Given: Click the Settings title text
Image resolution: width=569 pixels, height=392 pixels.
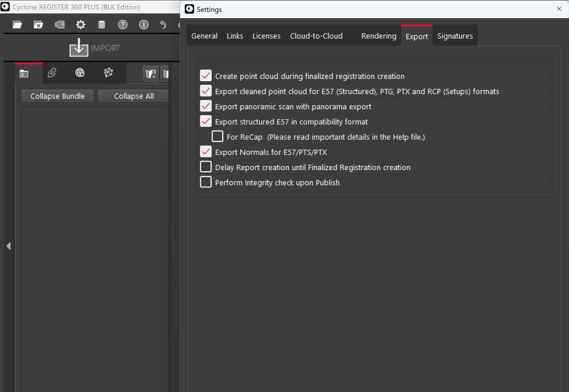Looking at the screenshot, I should [209, 10].
